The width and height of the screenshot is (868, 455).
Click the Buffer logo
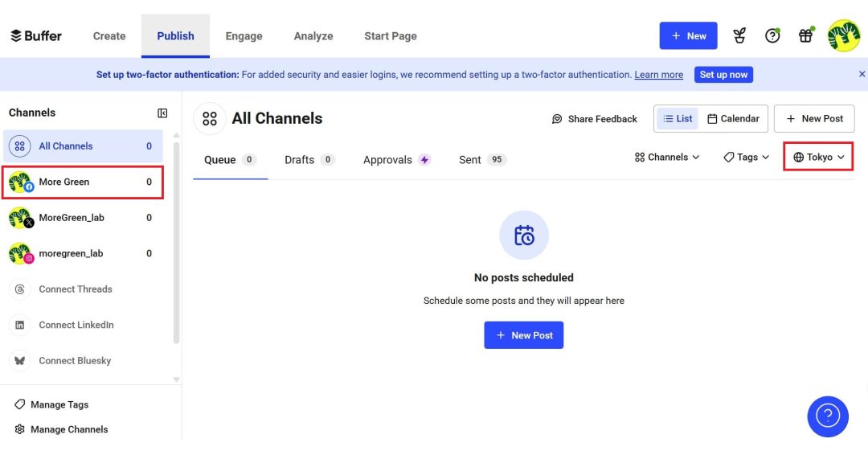tap(36, 36)
